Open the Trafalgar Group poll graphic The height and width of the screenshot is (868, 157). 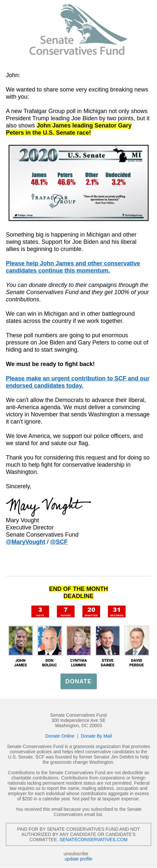[x=78, y=183]
